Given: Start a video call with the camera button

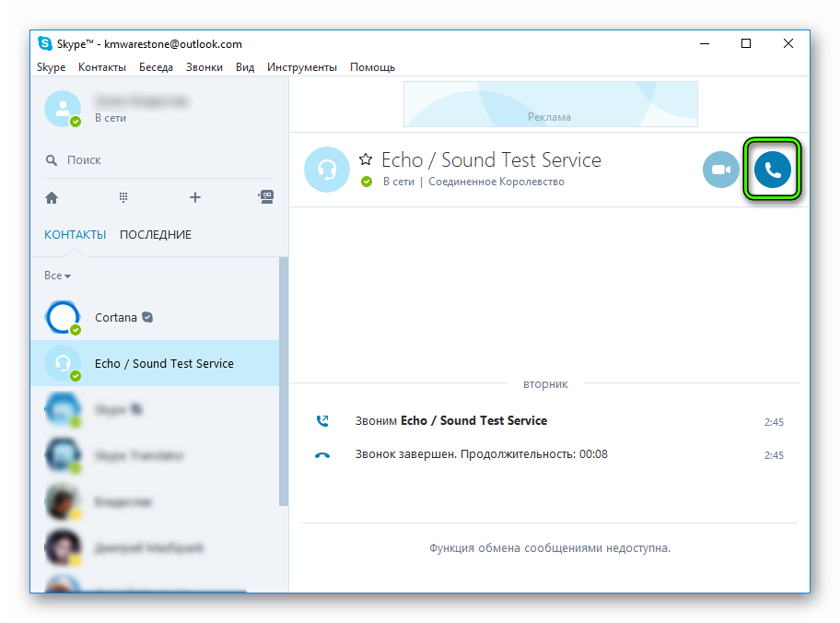Looking at the screenshot, I should point(721,170).
